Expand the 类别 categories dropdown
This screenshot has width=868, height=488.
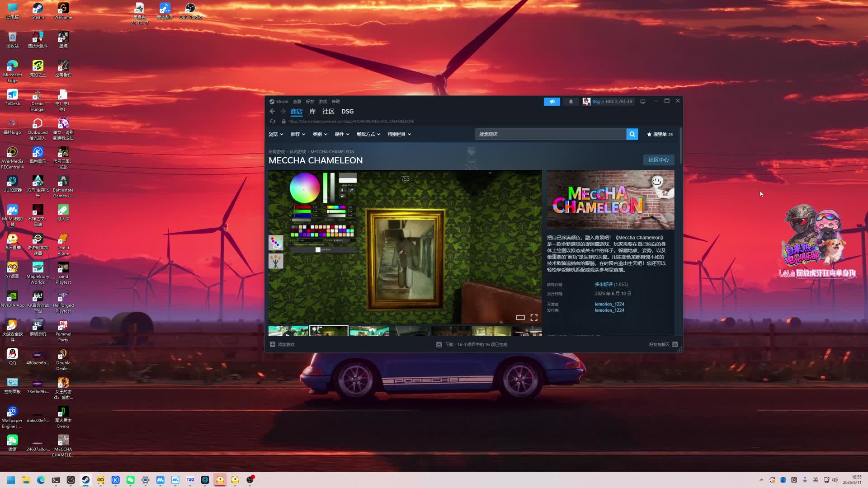point(320,134)
